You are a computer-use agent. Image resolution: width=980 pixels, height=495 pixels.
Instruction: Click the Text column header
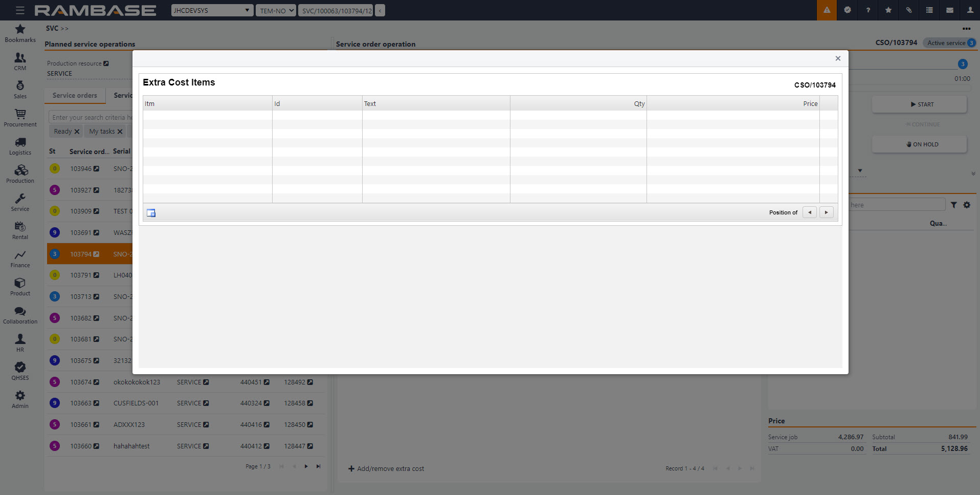point(370,104)
